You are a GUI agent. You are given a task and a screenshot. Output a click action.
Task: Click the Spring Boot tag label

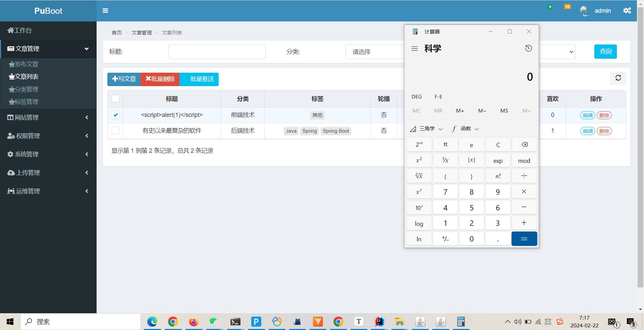point(336,131)
